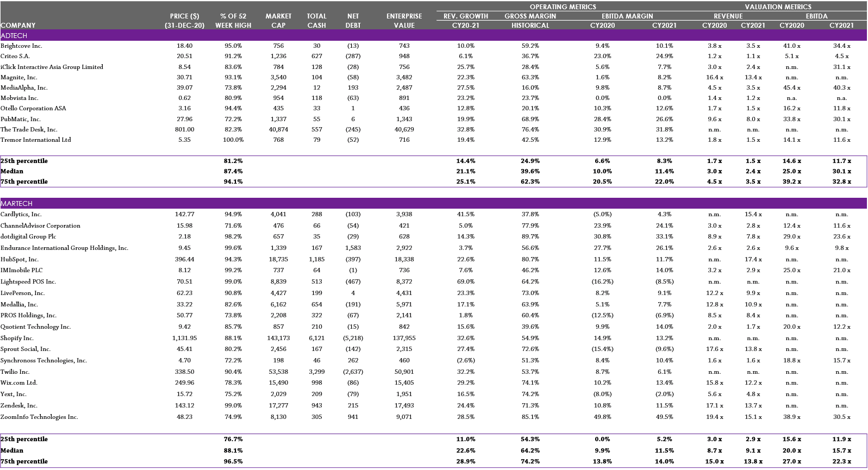Click Tremor International 100.0% week high
Screen dimensions: 868x470
(233, 140)
